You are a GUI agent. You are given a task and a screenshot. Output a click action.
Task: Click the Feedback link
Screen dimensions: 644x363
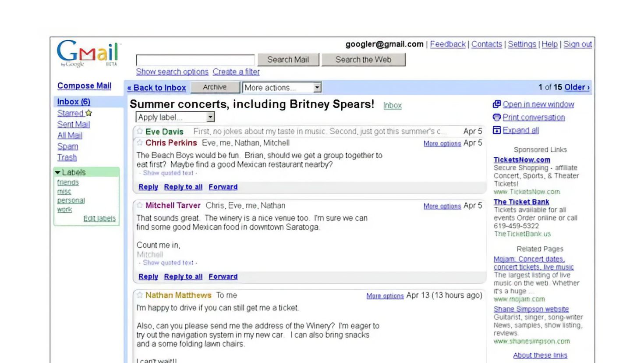click(x=448, y=44)
